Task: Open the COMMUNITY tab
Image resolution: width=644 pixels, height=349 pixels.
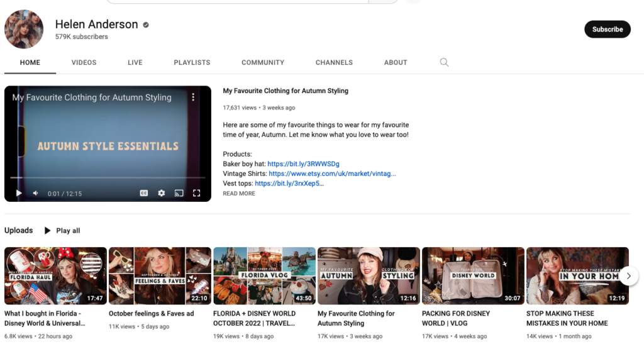Action: 263,63
